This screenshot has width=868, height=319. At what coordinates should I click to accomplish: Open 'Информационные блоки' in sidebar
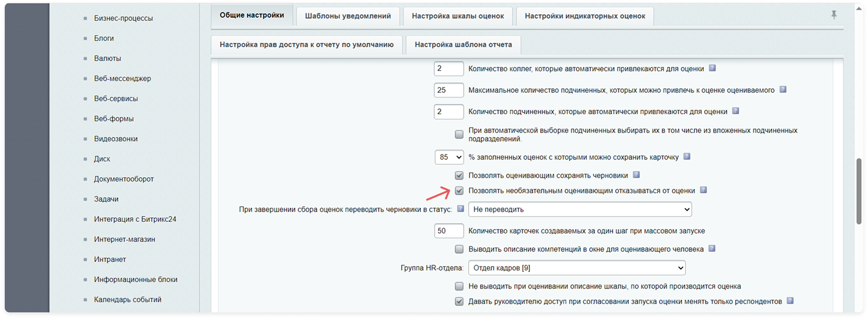point(136,279)
